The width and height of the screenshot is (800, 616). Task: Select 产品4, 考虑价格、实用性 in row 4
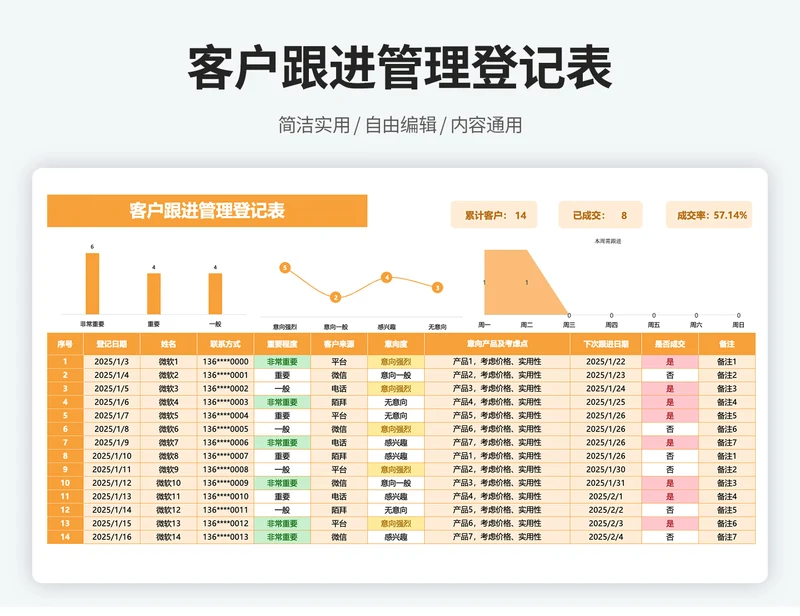497,402
